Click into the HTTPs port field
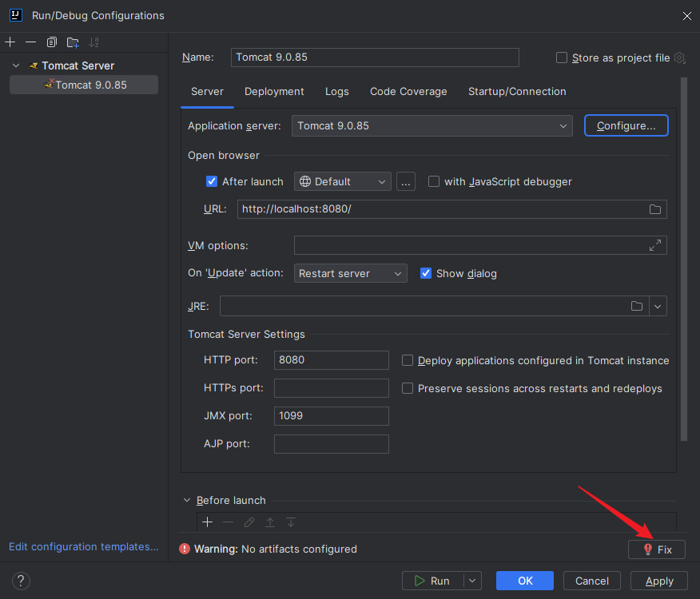 tap(332, 388)
